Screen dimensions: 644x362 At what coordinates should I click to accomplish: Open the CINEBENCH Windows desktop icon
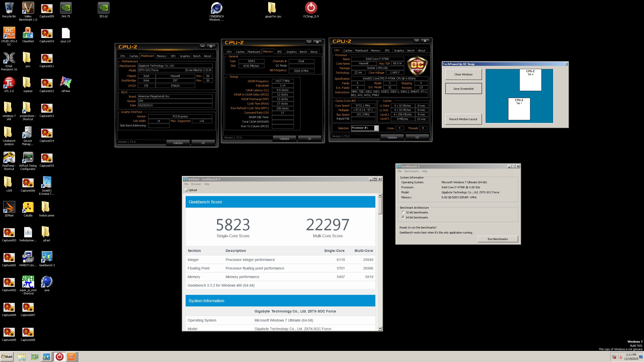216,11
